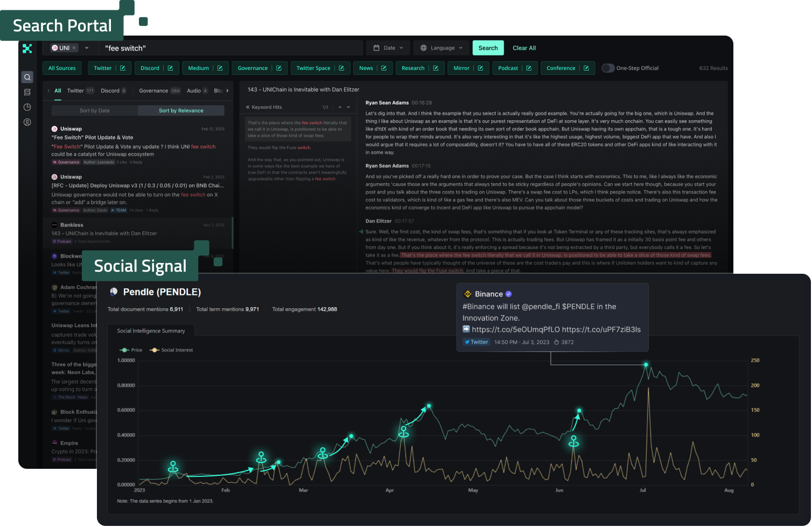Viewport: 812px width, 527px height.
Task: Click the edit icon beside Podcast source filter
Action: pos(528,68)
